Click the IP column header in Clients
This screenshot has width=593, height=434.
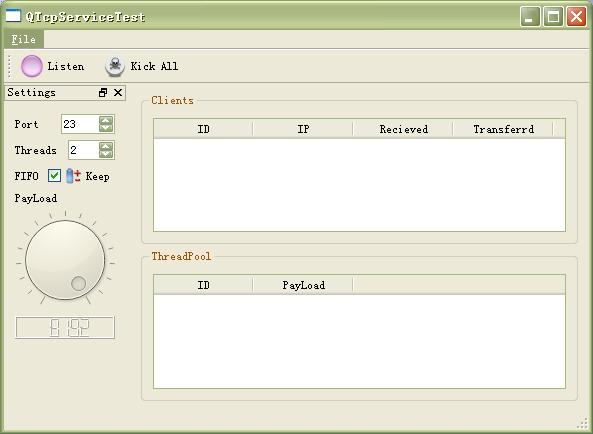(x=303, y=129)
